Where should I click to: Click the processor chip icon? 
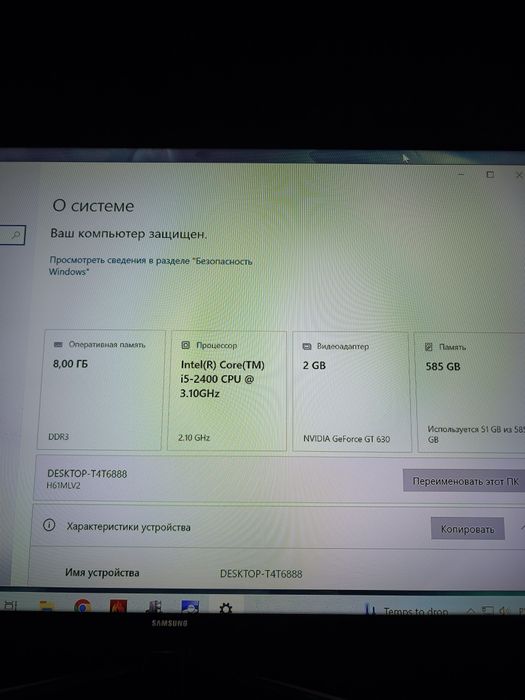(186, 345)
